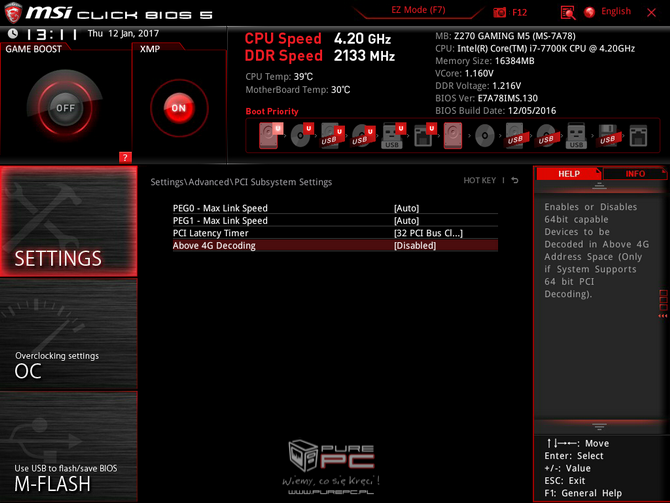Click the MSI dragon shield logo
670x503 pixels.
pos(13,12)
